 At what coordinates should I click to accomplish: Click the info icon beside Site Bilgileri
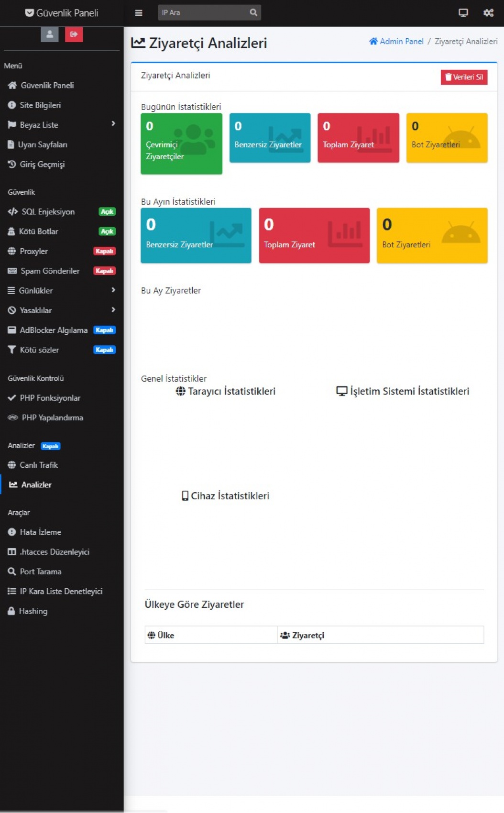pyautogui.click(x=12, y=105)
